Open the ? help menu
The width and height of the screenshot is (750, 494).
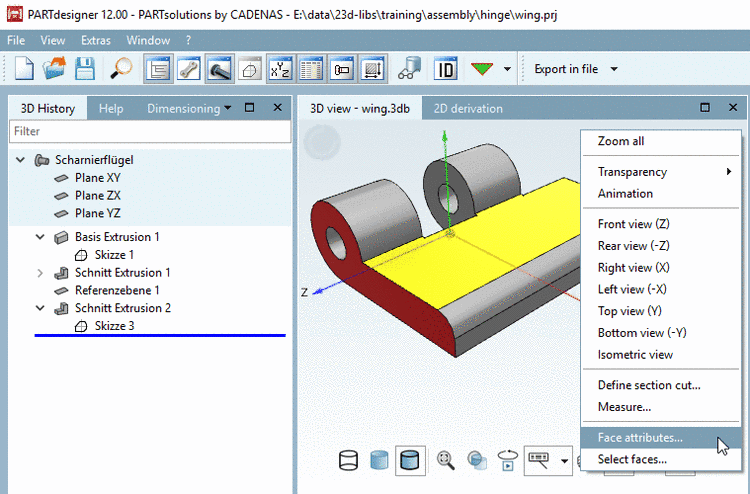[x=188, y=41]
